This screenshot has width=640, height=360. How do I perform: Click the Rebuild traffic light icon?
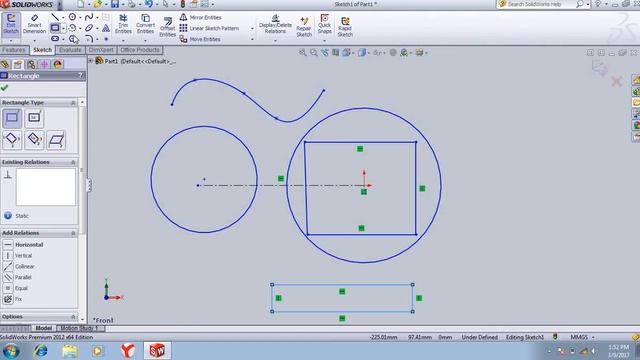point(182,4)
